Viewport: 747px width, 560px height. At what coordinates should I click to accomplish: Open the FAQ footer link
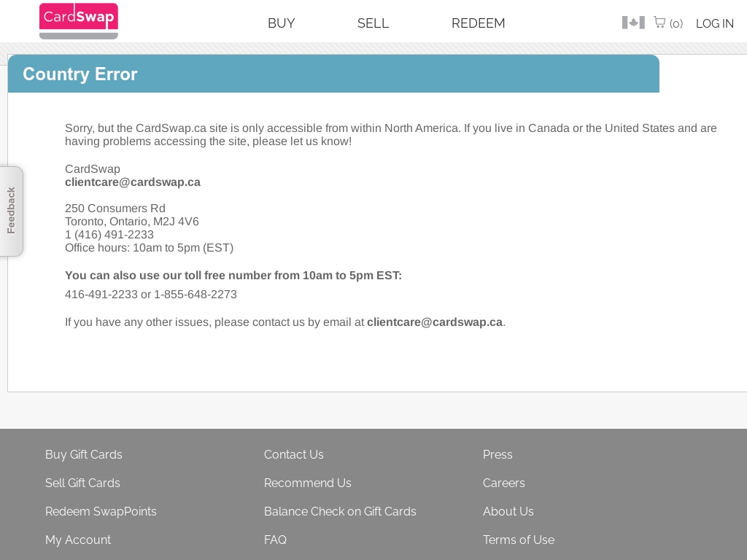pyautogui.click(x=275, y=540)
